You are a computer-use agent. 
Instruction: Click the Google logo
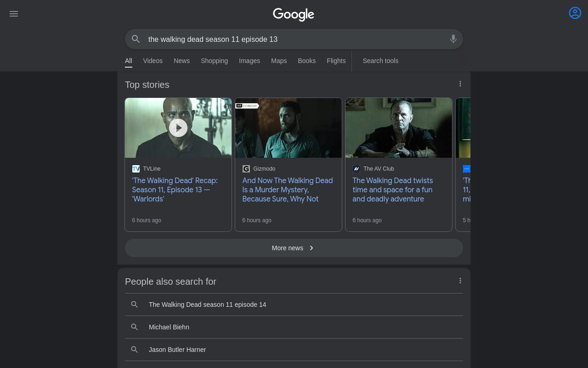[294, 14]
